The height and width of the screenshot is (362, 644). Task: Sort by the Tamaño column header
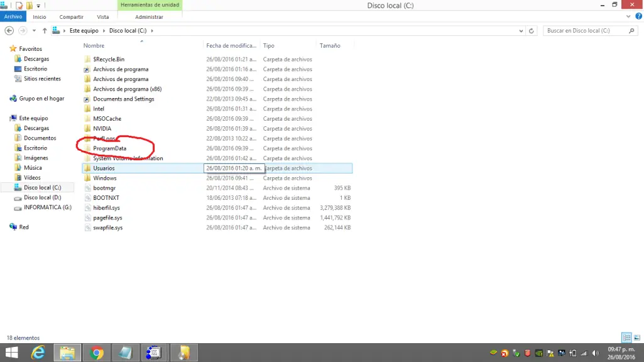(x=330, y=46)
